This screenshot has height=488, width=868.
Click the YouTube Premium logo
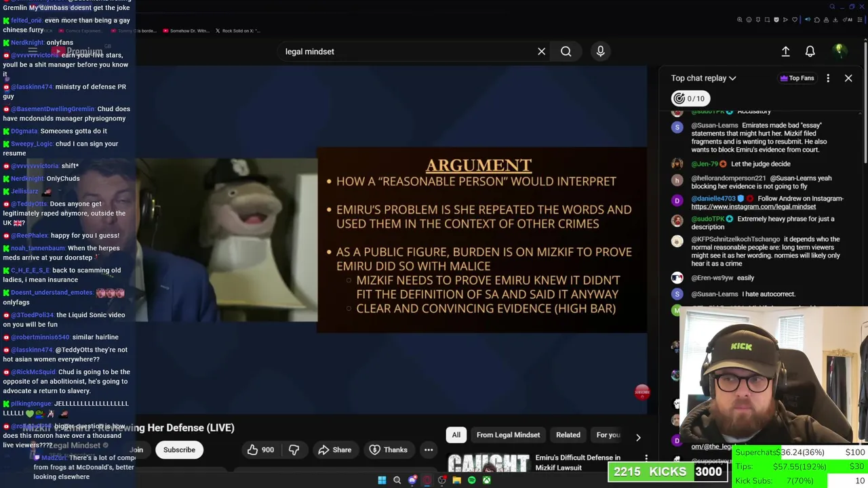click(76, 52)
